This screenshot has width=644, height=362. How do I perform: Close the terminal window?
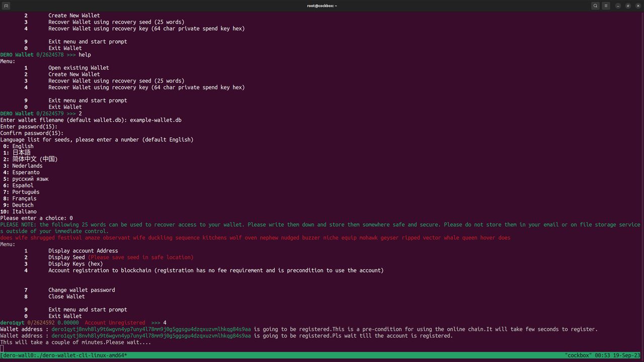point(638,6)
